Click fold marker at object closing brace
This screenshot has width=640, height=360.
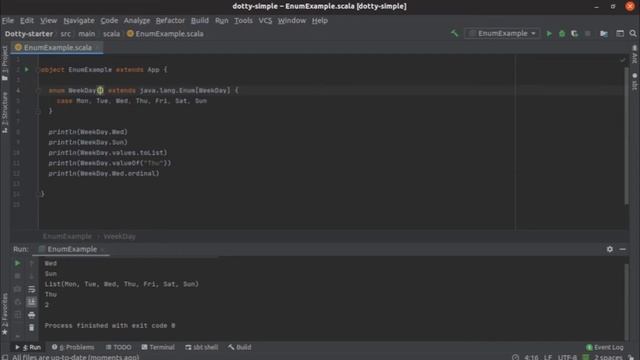[x=38, y=194]
